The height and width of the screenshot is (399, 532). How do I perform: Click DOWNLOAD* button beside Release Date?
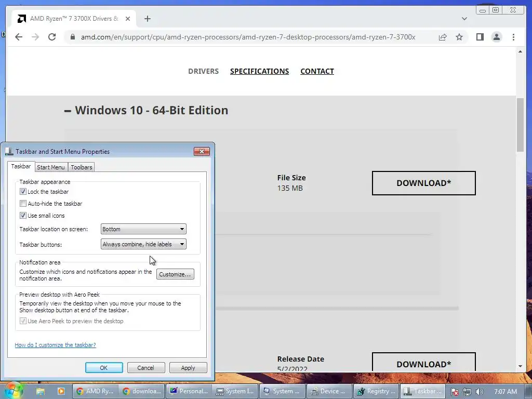pos(424,362)
